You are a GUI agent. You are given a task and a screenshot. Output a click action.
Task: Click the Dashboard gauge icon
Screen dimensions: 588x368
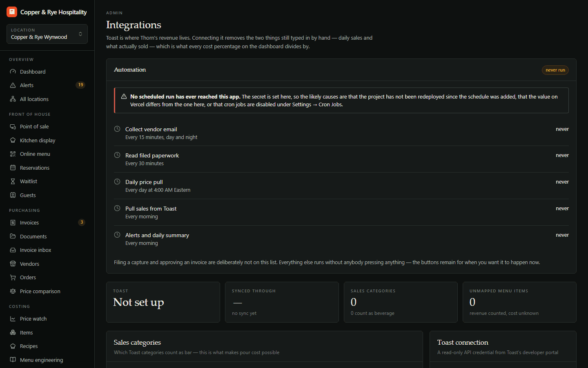13,72
